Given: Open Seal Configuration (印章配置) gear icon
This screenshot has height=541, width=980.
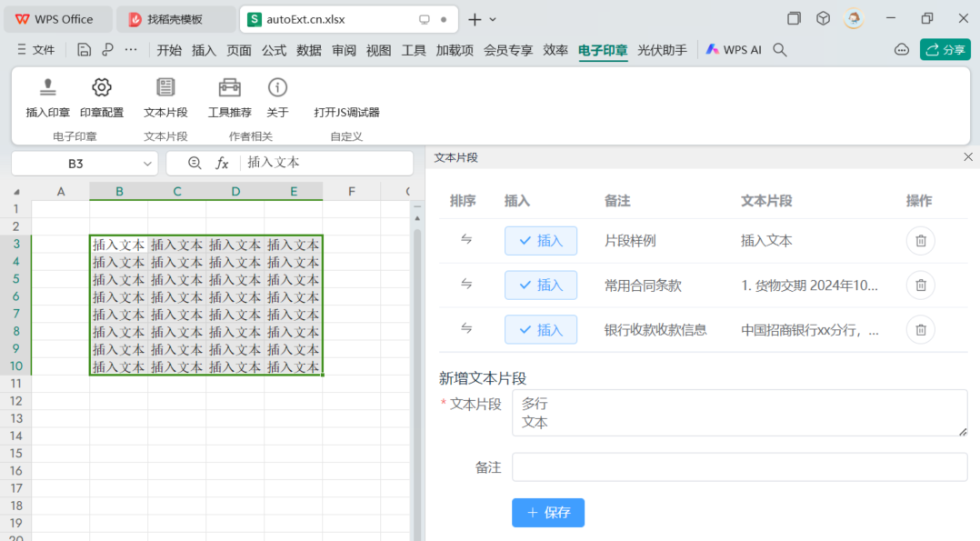Looking at the screenshot, I should pyautogui.click(x=102, y=88).
